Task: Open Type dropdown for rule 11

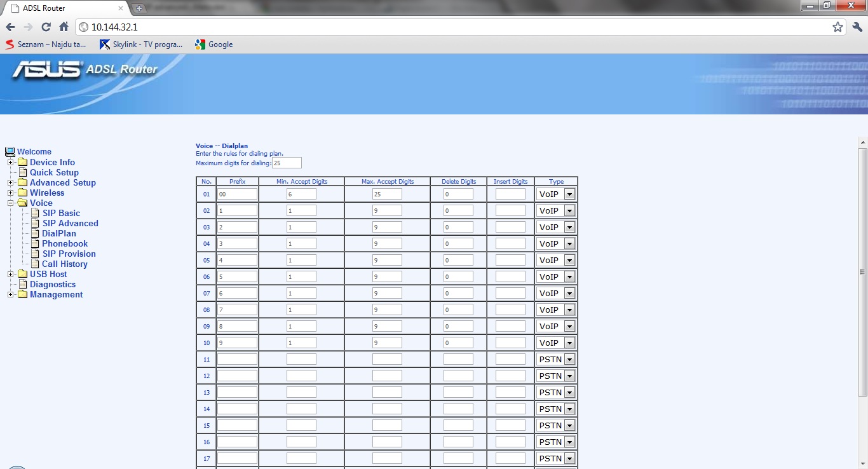Action: tap(556, 359)
